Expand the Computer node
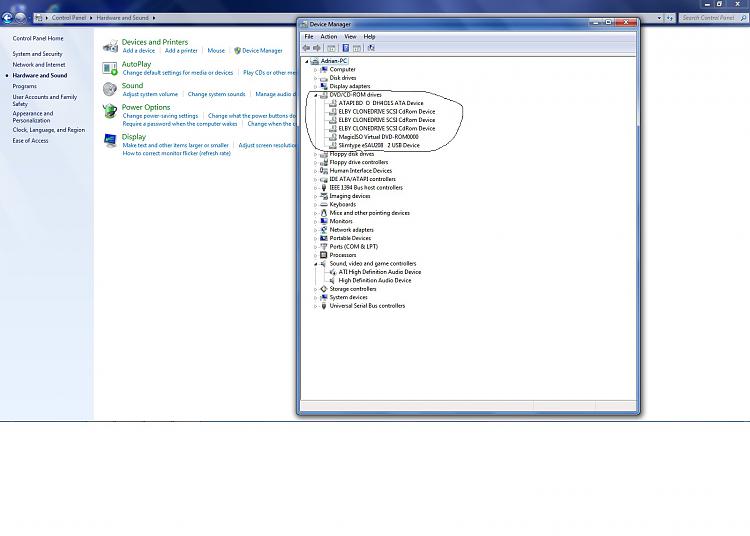The height and width of the screenshot is (536, 750). click(316, 70)
